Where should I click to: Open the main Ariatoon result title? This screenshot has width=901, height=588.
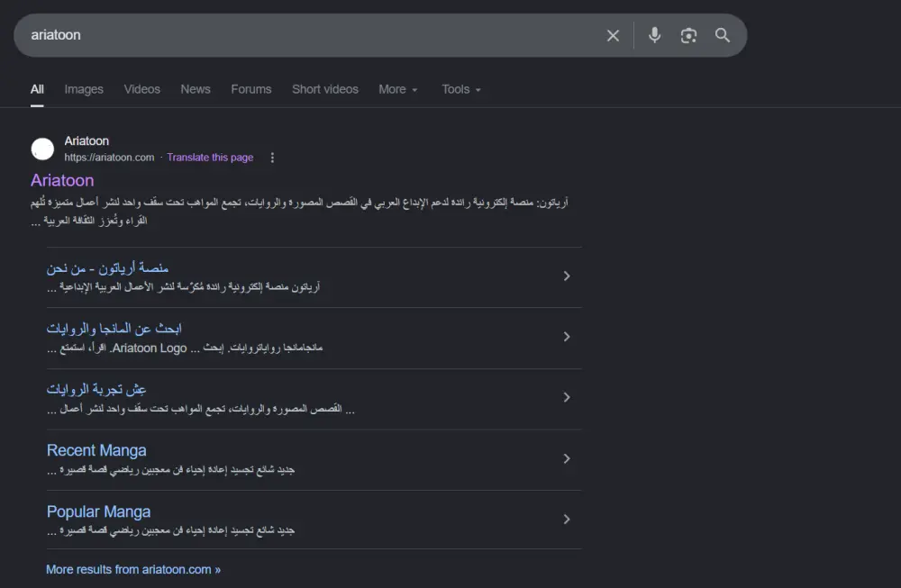(62, 180)
